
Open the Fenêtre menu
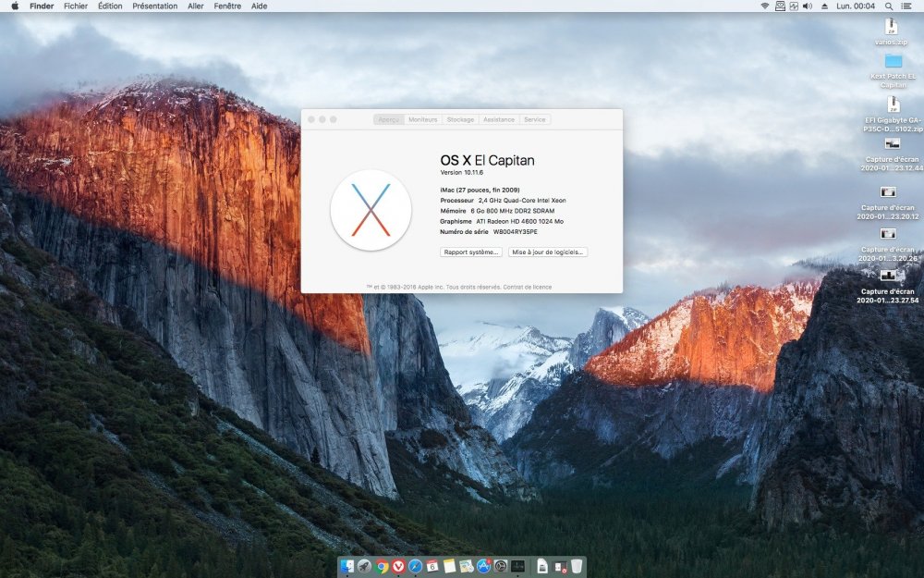227,6
